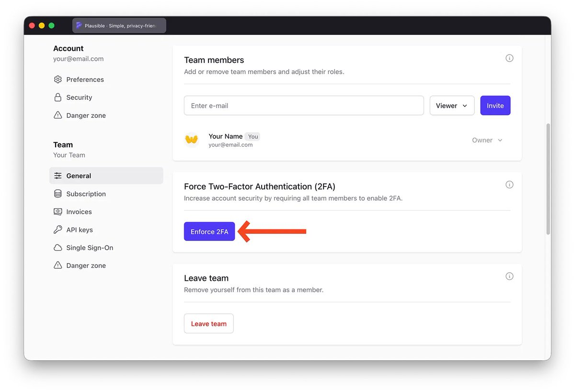Screen dimensions: 575x392
Task: Click the Your Name avatar icon
Action: point(192,140)
